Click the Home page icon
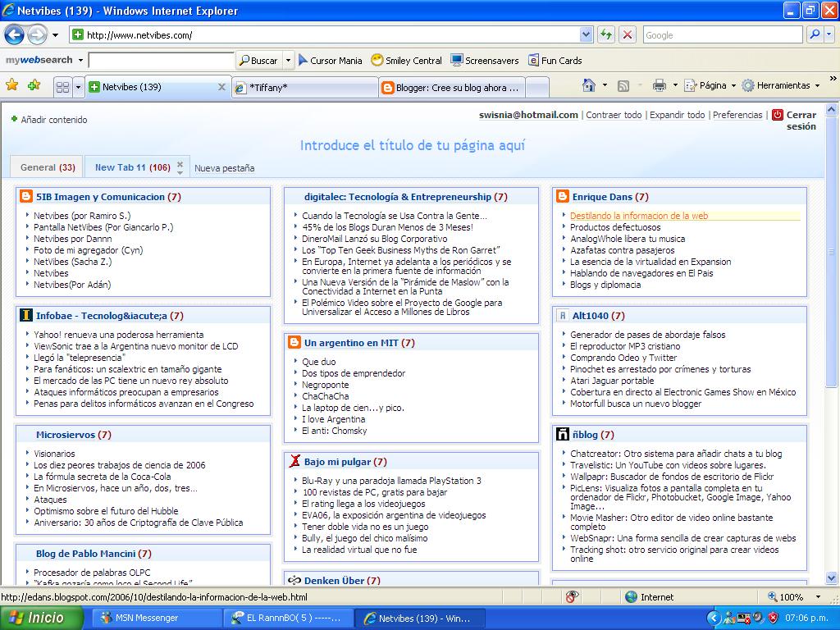The image size is (840, 630). click(x=589, y=85)
